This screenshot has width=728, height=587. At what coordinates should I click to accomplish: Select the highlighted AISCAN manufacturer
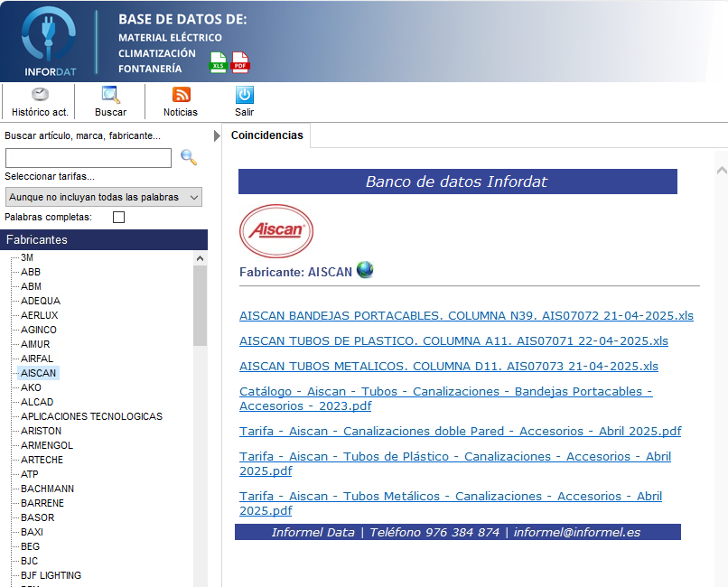tap(38, 373)
